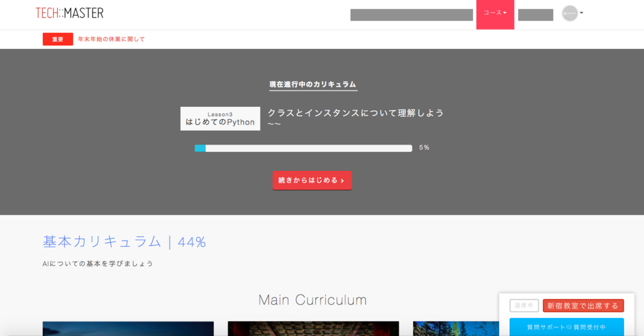Click the 退席中 status button
Image resolution: width=644 pixels, height=336 pixels.
[524, 306]
